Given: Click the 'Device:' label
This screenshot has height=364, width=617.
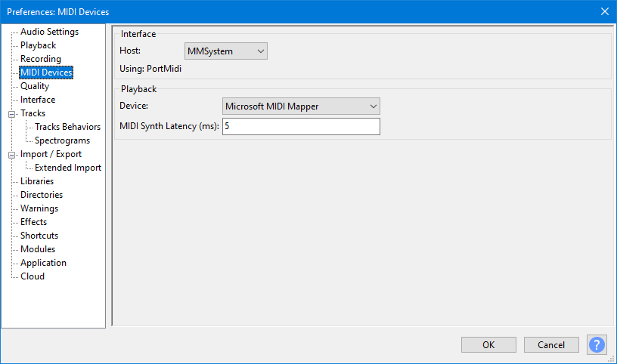Looking at the screenshot, I should click(x=134, y=106).
